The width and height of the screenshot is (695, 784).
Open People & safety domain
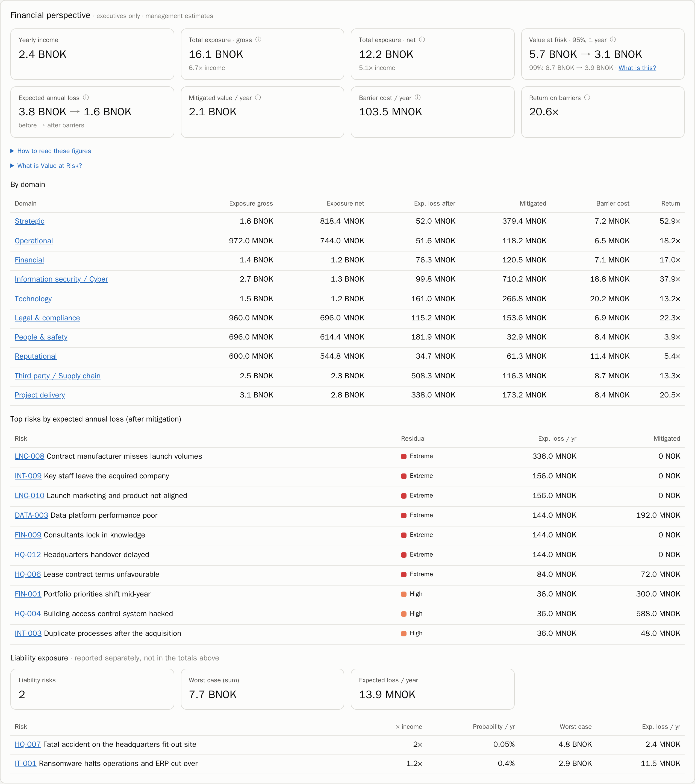41,337
